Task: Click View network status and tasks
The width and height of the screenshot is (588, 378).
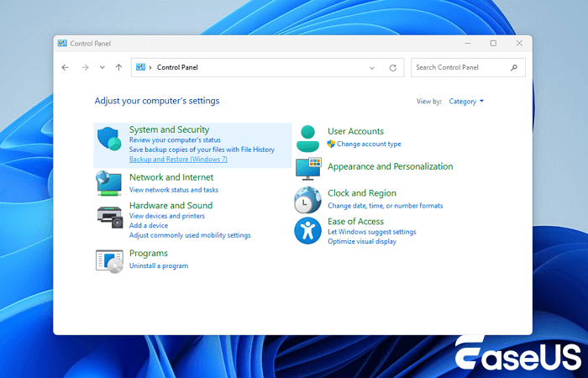Action: point(174,190)
